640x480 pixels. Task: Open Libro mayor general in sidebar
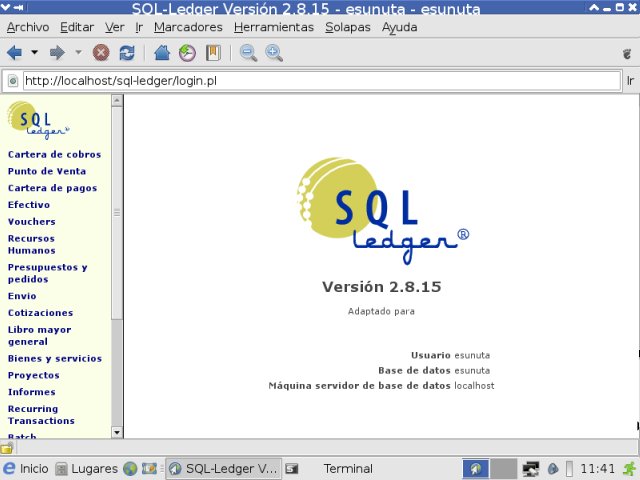click(x=40, y=336)
